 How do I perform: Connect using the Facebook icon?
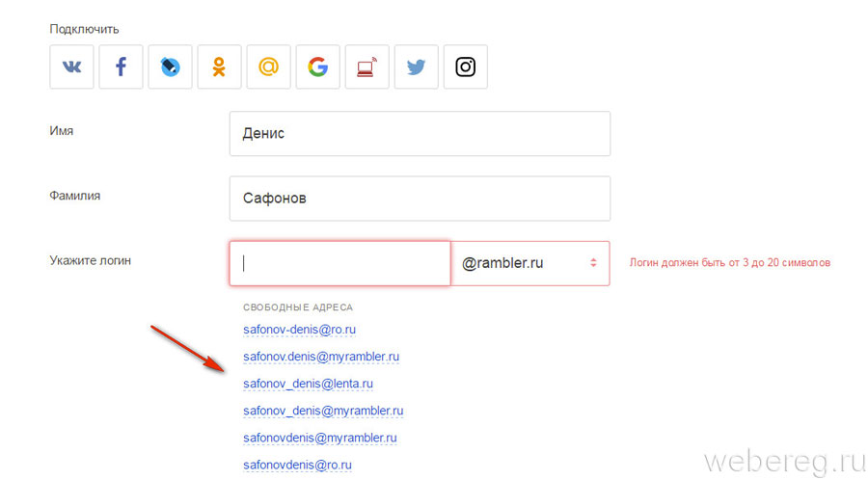click(x=121, y=67)
